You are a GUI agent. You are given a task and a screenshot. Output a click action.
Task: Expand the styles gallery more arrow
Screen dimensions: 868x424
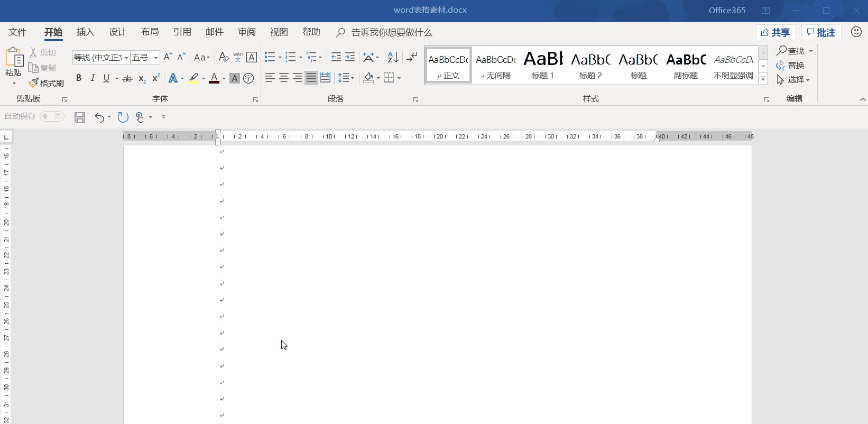(763, 79)
